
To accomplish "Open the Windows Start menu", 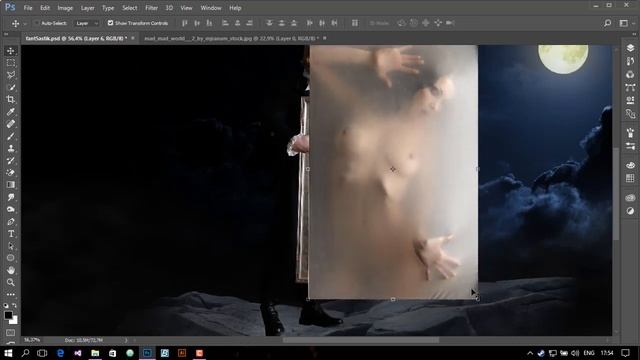I will coord(8,353).
